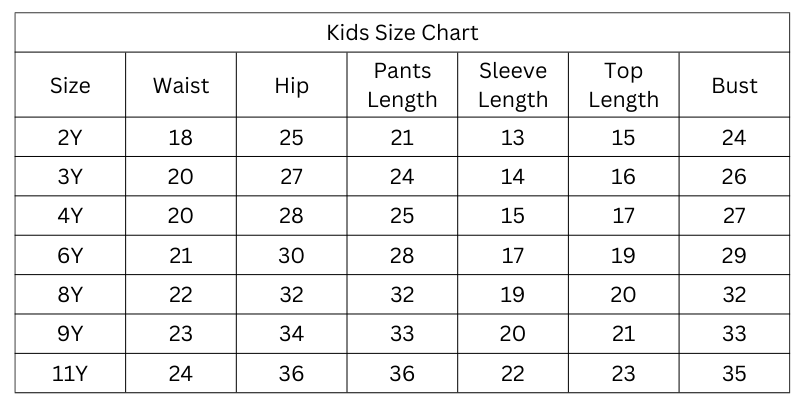
Task: Click the Waist column header
Action: [181, 85]
